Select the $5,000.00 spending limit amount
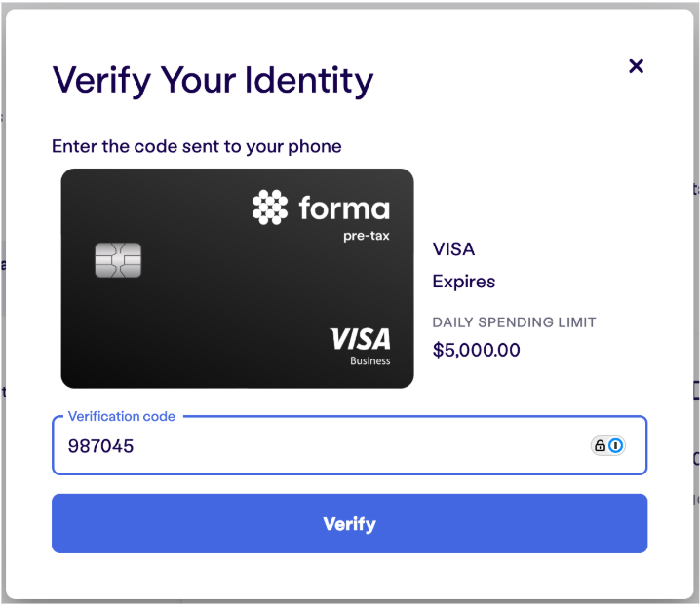This screenshot has width=700, height=605. point(476,350)
